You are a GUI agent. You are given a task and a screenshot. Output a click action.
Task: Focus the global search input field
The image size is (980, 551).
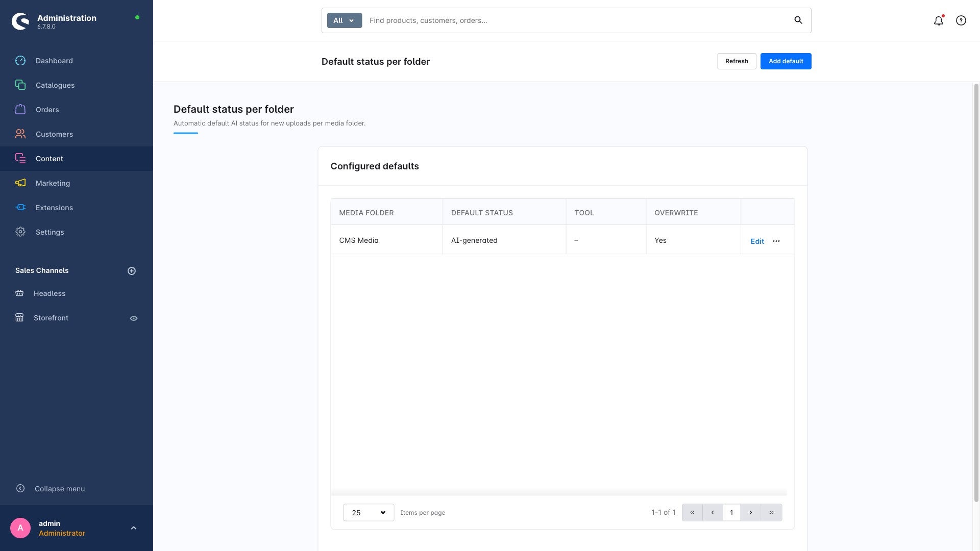pyautogui.click(x=577, y=20)
